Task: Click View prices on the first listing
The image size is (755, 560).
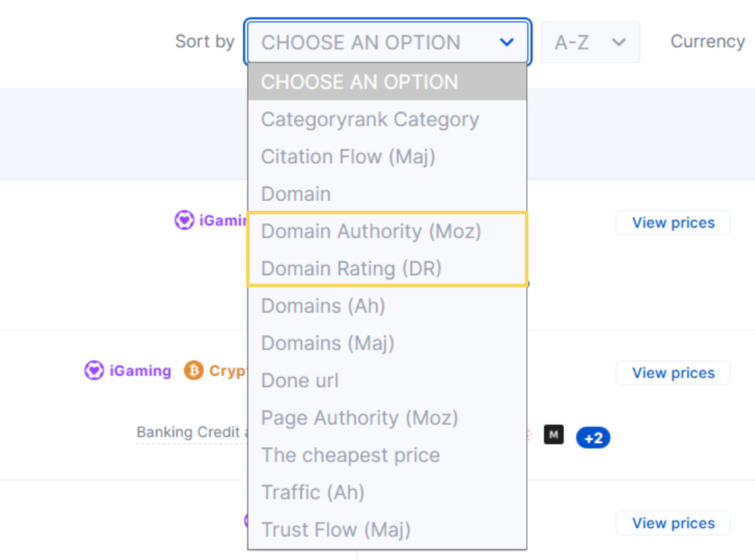Action: pos(673,223)
